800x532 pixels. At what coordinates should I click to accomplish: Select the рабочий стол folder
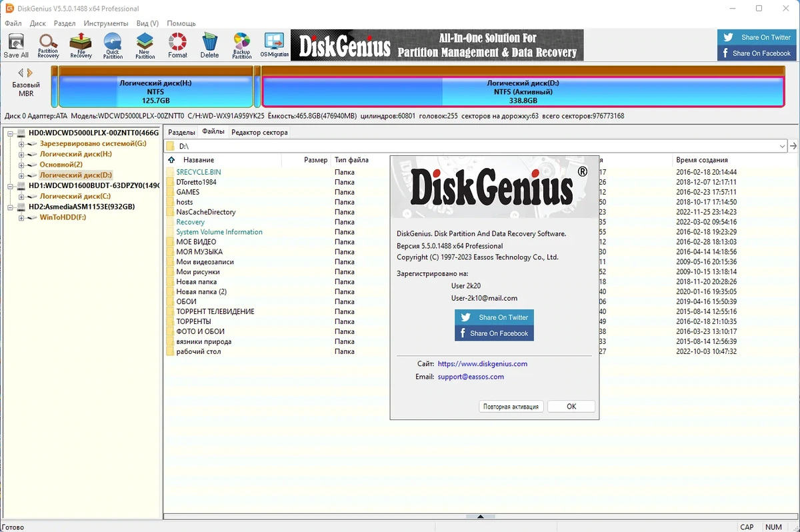pos(198,351)
